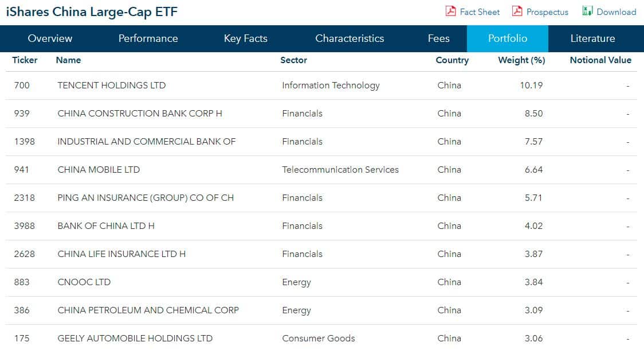Go to the Key Facts tab
The image size is (644, 354).
(246, 38)
